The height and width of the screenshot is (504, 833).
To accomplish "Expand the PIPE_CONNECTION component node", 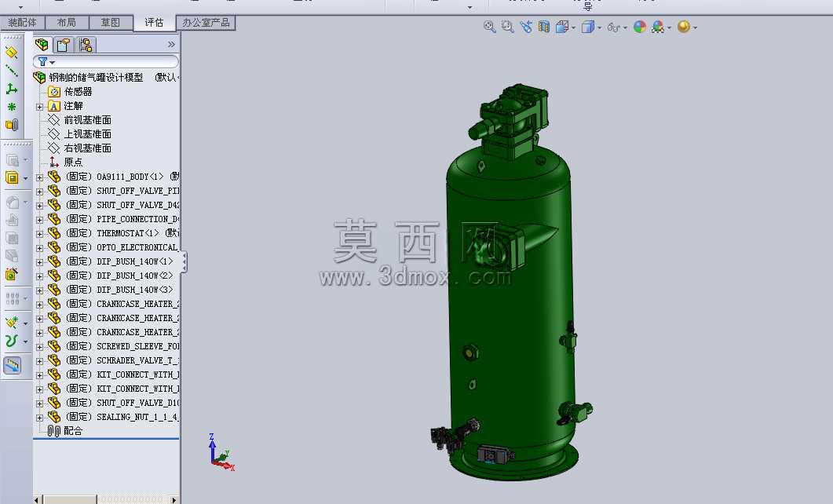I will (x=39, y=220).
